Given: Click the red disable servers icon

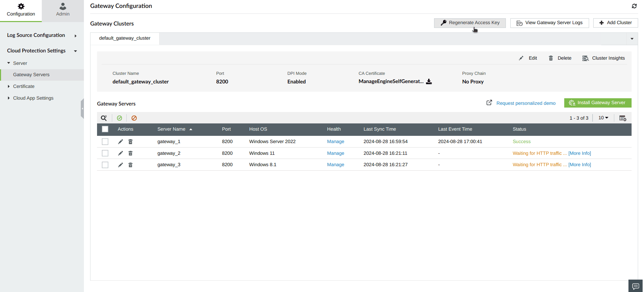Looking at the screenshot, I should click(x=134, y=118).
